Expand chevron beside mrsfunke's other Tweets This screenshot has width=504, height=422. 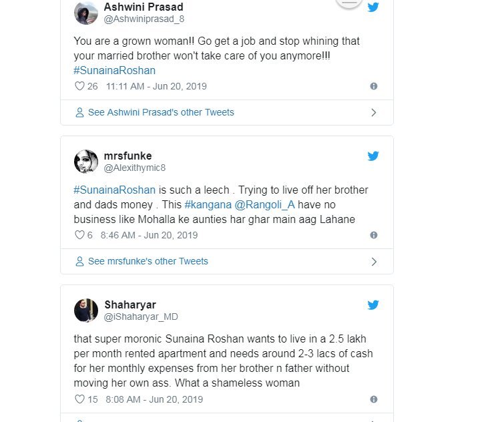click(374, 262)
